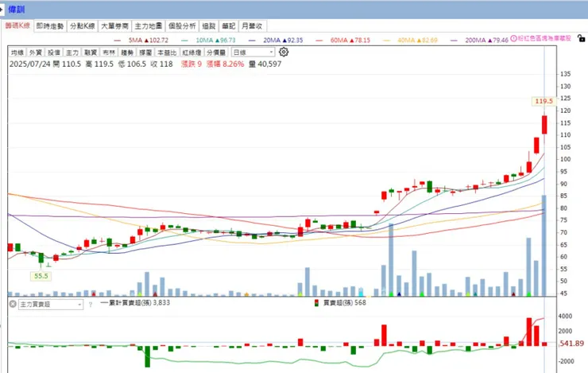The width and height of the screenshot is (588, 373).
Task: Click the 60MA 78.15 legend text
Action: [x=350, y=40]
